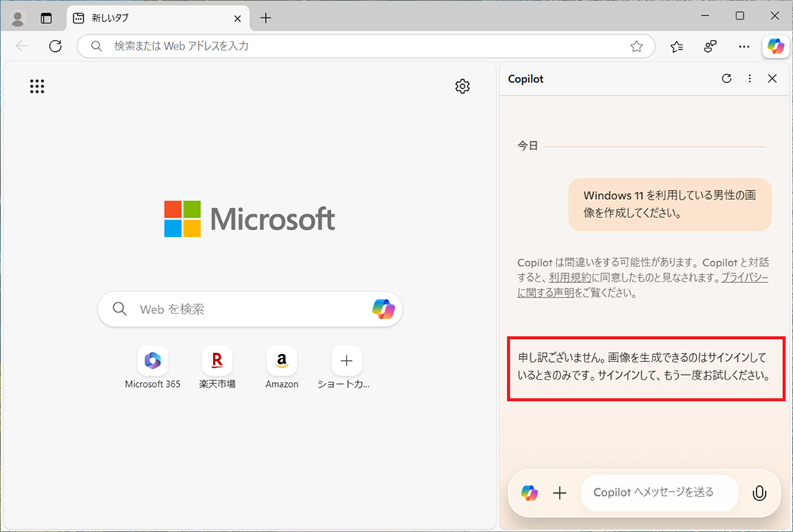Add a new shortcut tile
The image size is (793, 532).
[x=347, y=367]
